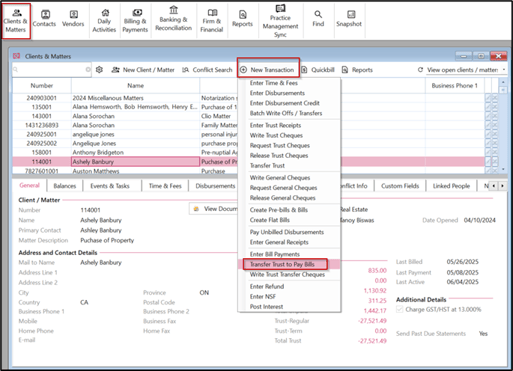The width and height of the screenshot is (513, 371).
Task: Open Banking & Reconciliation
Action: 173,19
